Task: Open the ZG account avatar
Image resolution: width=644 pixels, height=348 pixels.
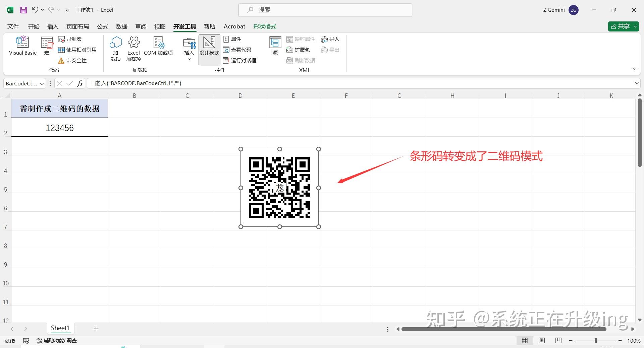Action: [574, 10]
